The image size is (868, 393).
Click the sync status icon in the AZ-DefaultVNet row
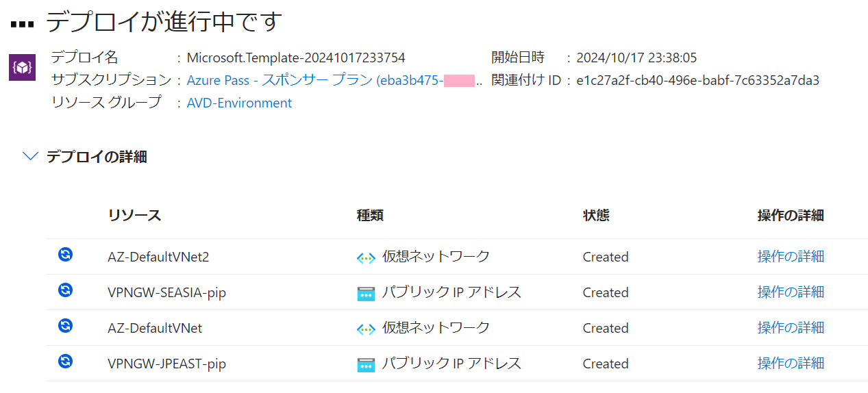coord(65,326)
